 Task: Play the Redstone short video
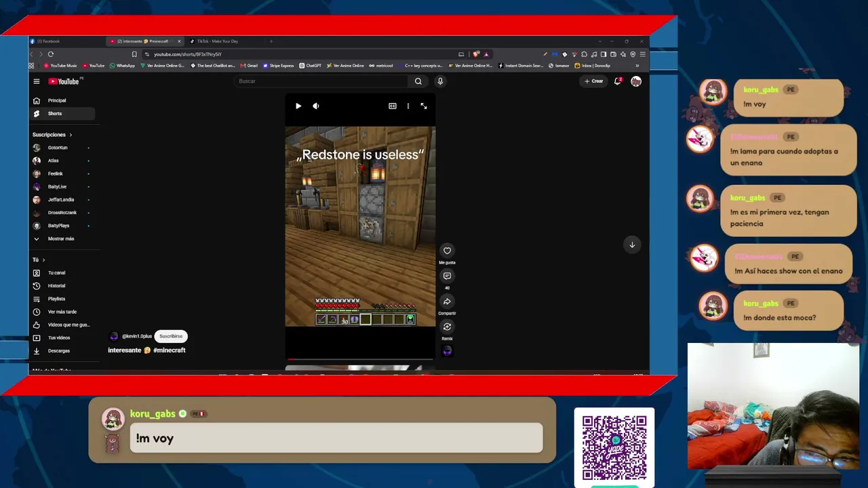point(298,106)
